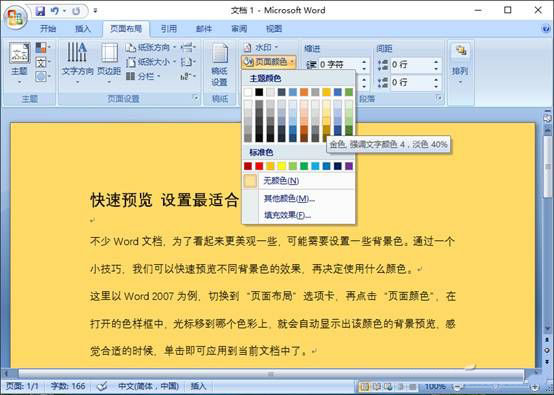The width and height of the screenshot is (554, 395).
Task: Click the 页面: 1/1 status indicator
Action: click(22, 387)
